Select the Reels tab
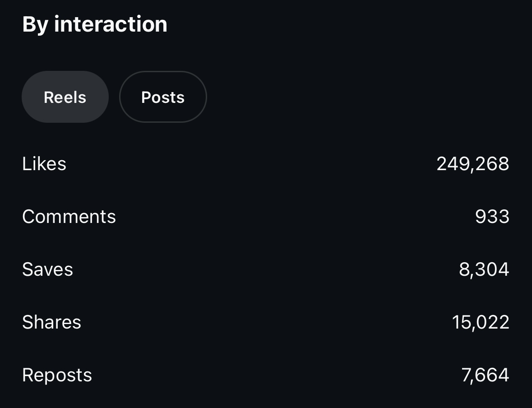532x408 pixels. pyautogui.click(x=65, y=97)
